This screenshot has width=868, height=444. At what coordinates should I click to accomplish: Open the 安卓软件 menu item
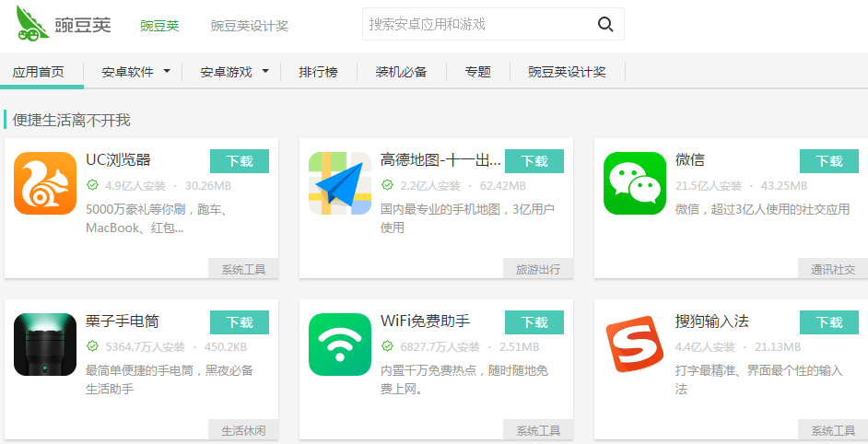coord(128,72)
